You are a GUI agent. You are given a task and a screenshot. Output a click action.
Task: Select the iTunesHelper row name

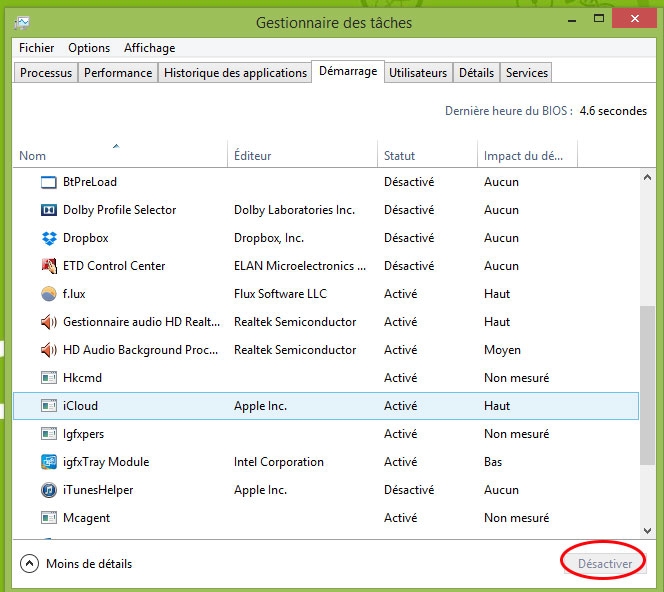pyautogui.click(x=98, y=490)
